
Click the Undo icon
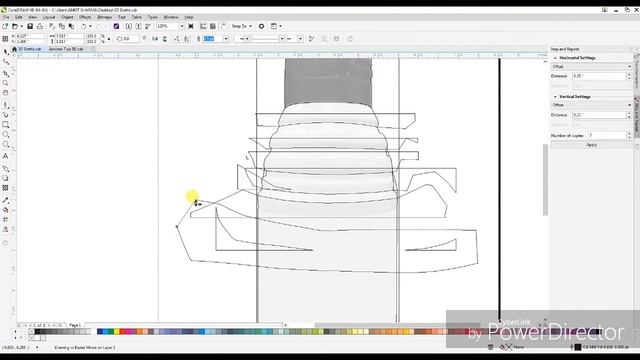point(84,26)
